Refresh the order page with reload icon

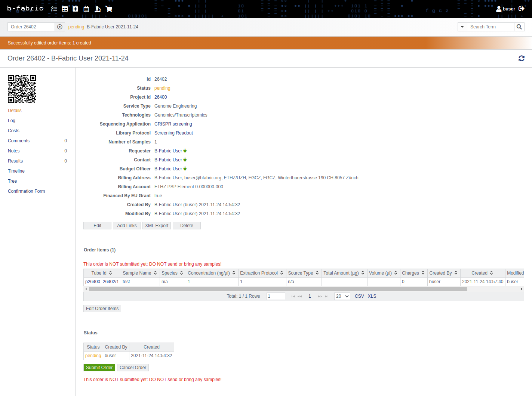click(521, 58)
